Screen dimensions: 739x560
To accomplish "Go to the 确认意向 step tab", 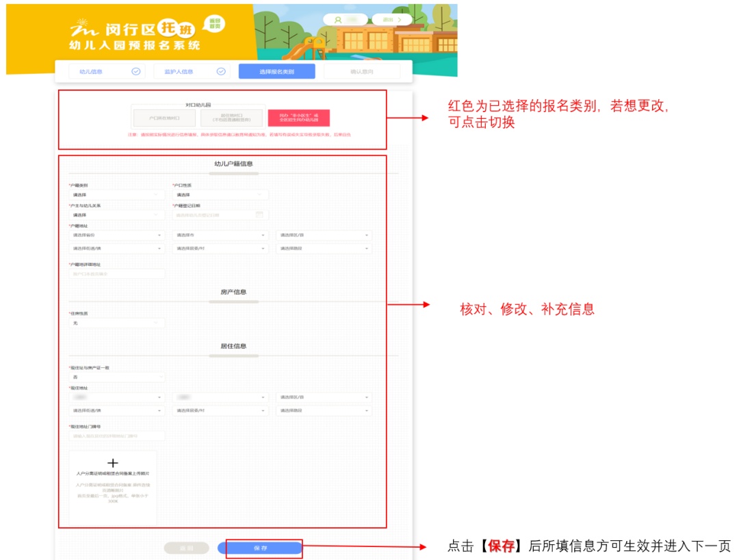I will pos(362,71).
